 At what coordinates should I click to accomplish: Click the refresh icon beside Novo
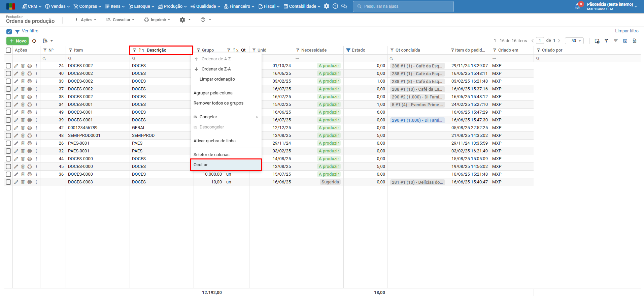click(34, 41)
